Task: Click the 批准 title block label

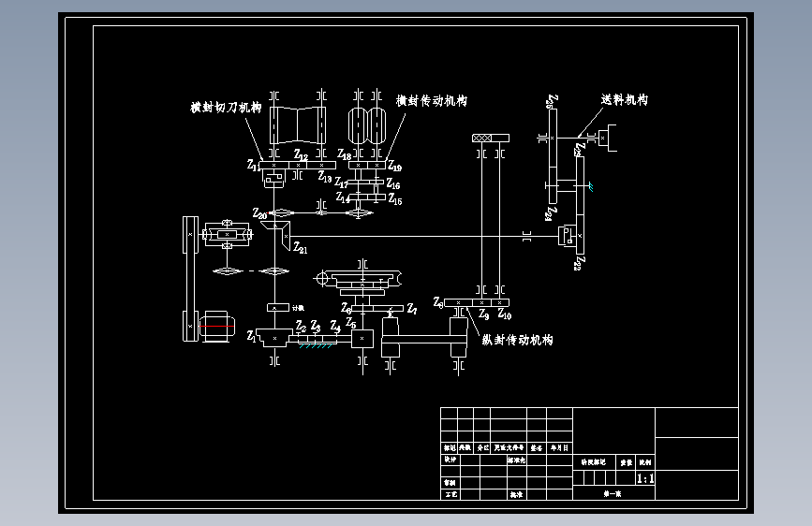Action: point(516,494)
